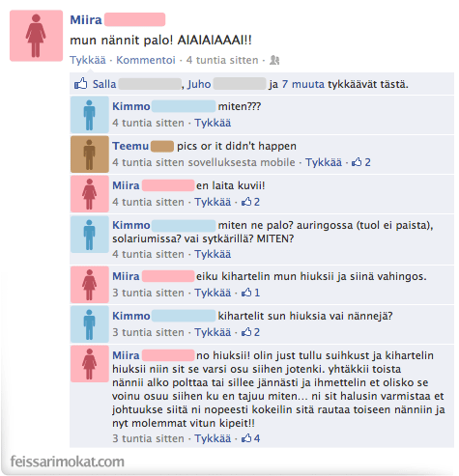The height and width of the screenshot is (476, 459).
Task: Click Kommentoi to comment on post
Action: point(146,60)
